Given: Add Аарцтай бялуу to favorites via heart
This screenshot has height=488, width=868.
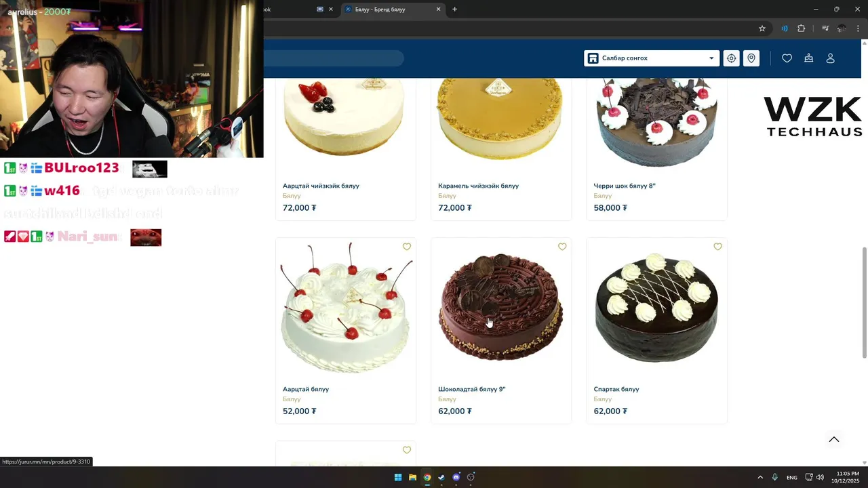Looking at the screenshot, I should (407, 247).
